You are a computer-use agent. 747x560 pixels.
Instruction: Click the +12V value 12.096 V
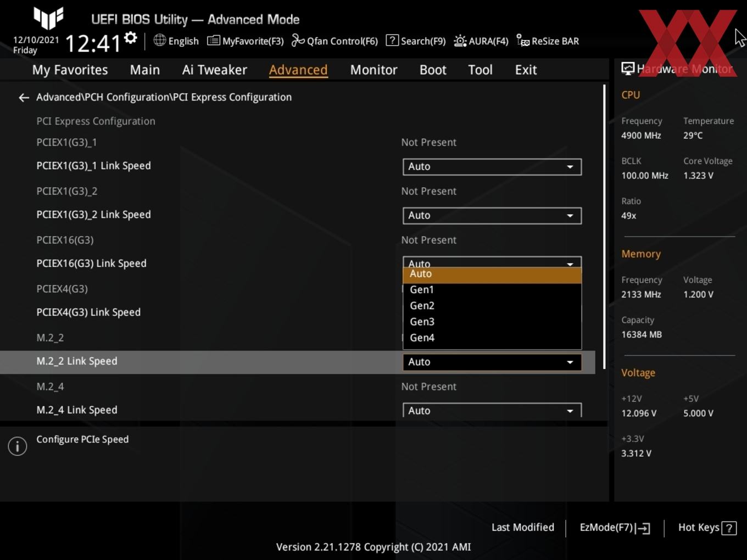coord(639,413)
